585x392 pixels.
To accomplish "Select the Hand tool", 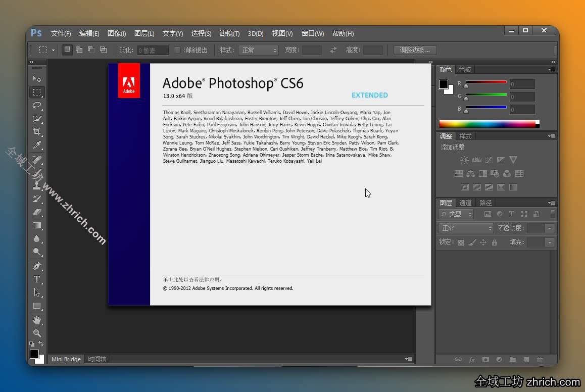I will click(37, 320).
